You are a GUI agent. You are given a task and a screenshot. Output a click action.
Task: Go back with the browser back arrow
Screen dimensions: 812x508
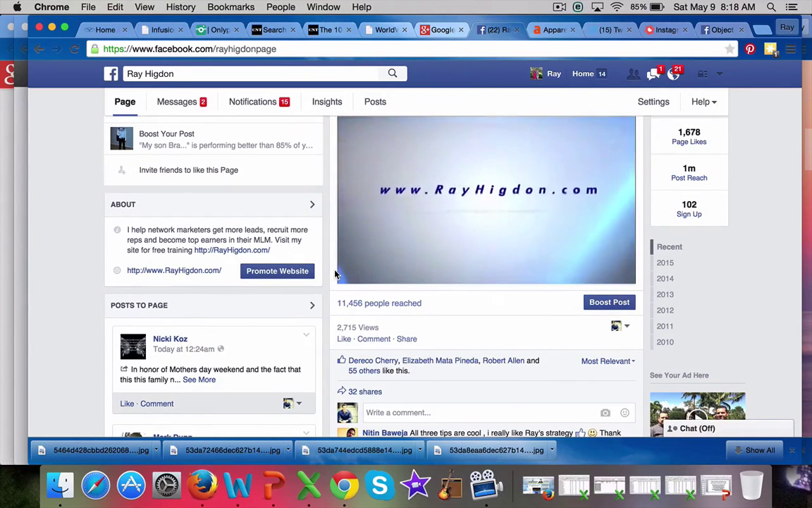39,49
